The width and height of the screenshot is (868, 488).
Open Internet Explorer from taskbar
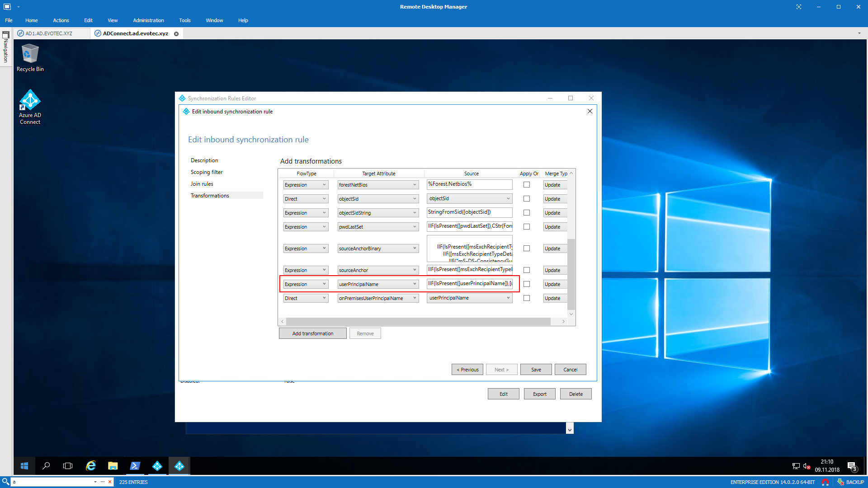91,466
